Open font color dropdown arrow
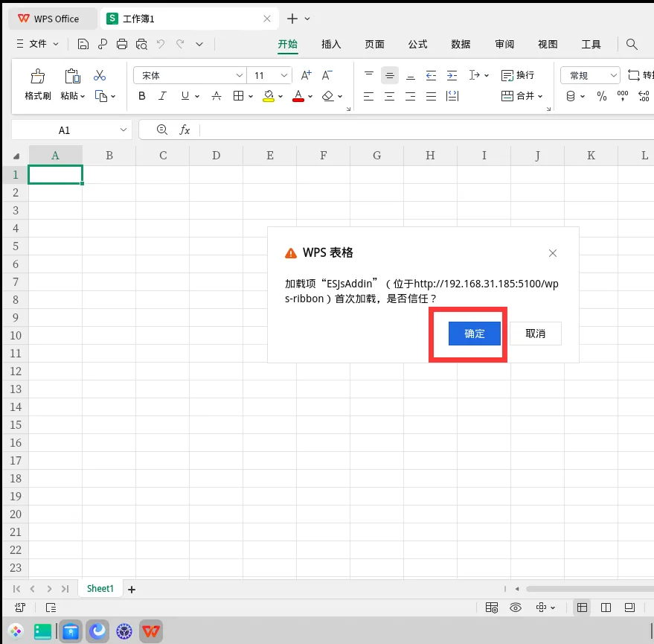This screenshot has width=654, height=644. coord(310,96)
